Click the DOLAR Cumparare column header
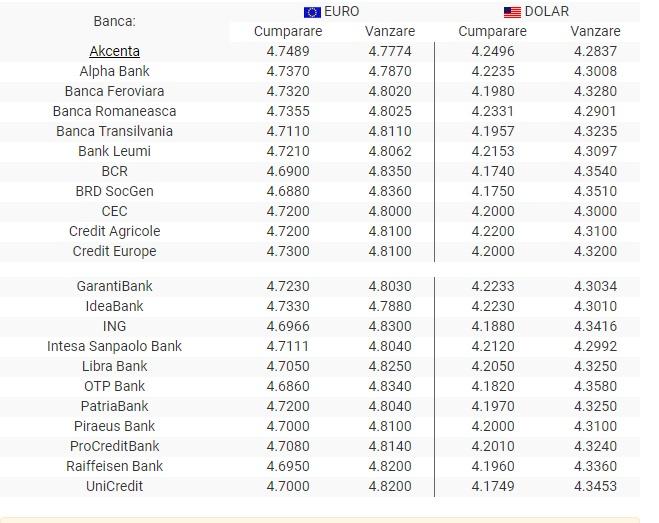Screen dimensions: 659x523 492,31
